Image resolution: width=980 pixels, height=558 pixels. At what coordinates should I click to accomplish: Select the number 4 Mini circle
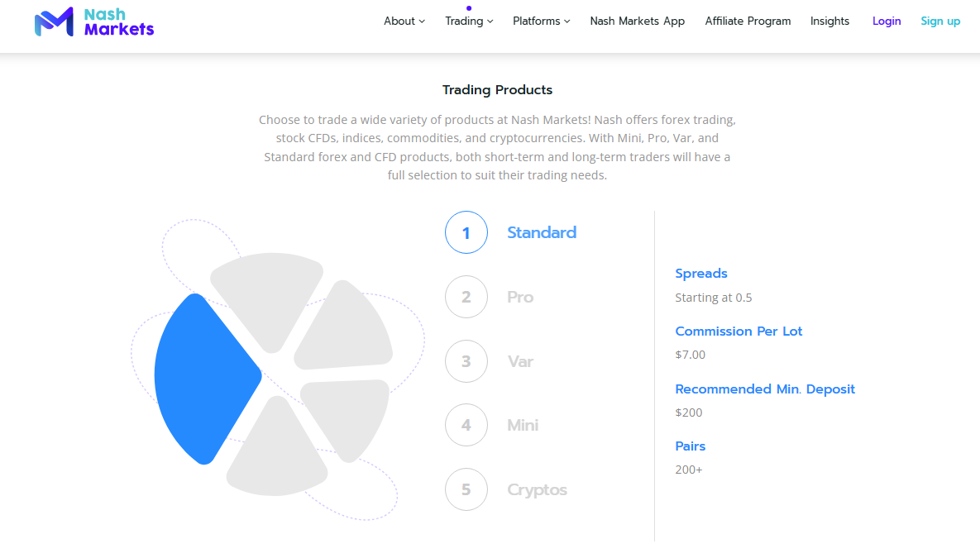(x=466, y=425)
